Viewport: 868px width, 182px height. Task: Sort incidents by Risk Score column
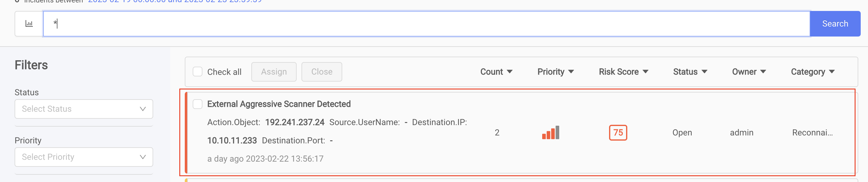(623, 72)
